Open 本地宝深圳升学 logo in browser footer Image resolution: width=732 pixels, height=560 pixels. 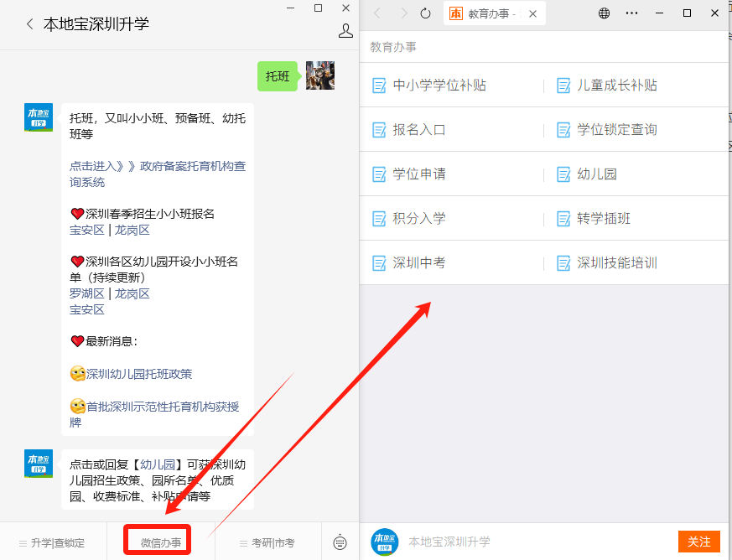click(385, 542)
